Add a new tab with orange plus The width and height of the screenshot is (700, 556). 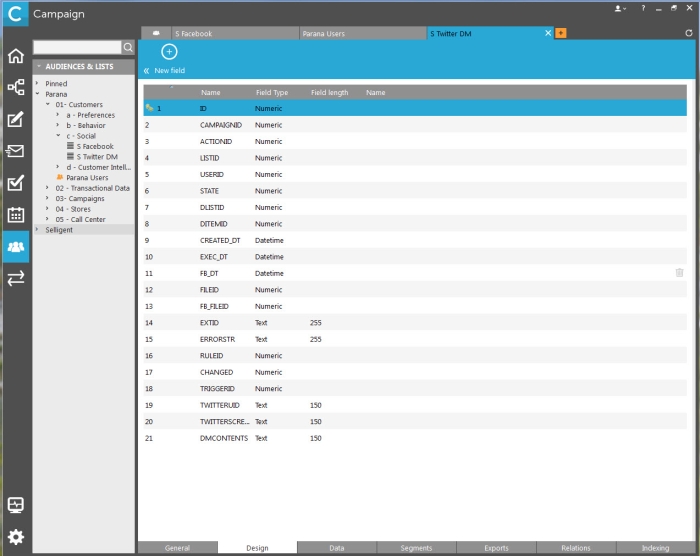click(561, 33)
